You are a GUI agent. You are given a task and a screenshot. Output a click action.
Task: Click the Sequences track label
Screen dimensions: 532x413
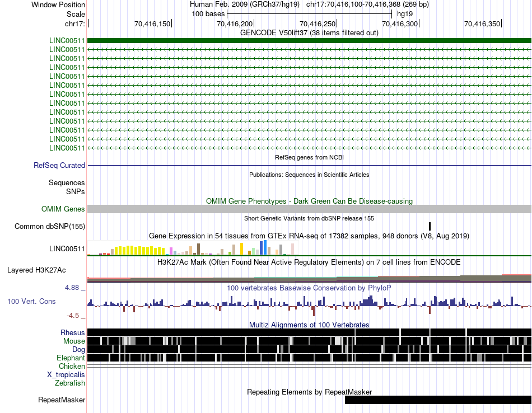[x=67, y=183]
